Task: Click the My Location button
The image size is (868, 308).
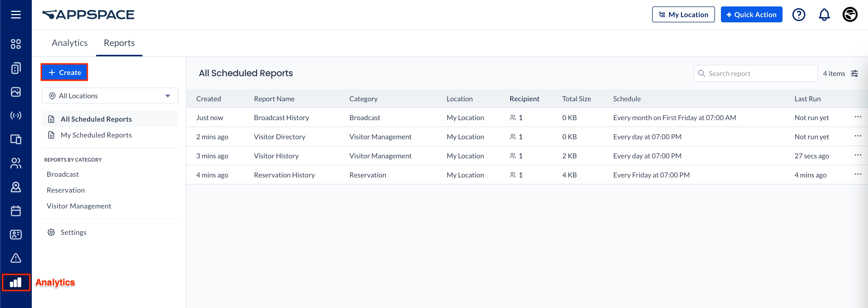Action: click(x=683, y=14)
